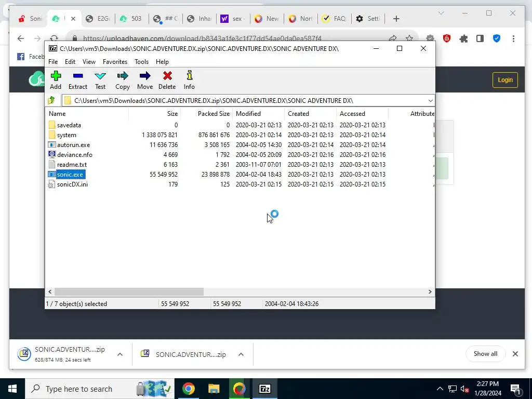
Task: Click the taskbar clock and date
Action: (x=488, y=389)
